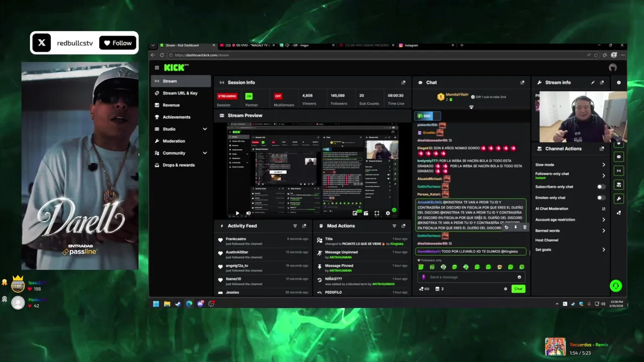
Task: Follow redbullcstv with Follow button
Action: click(118, 43)
